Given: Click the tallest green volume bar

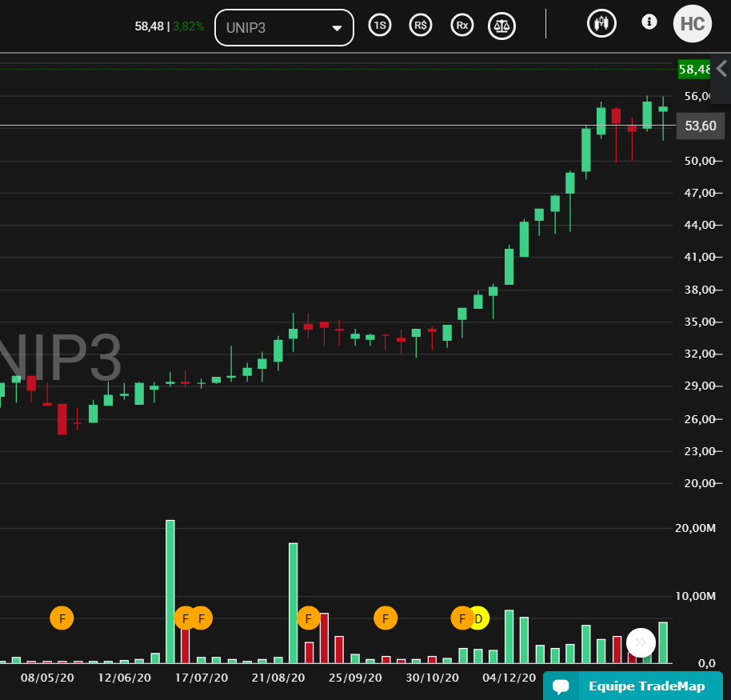Looking at the screenshot, I should [170, 591].
